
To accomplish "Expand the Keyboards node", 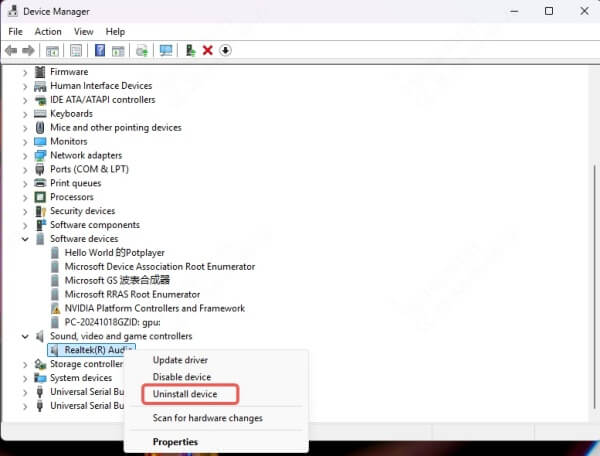I will click(x=25, y=114).
